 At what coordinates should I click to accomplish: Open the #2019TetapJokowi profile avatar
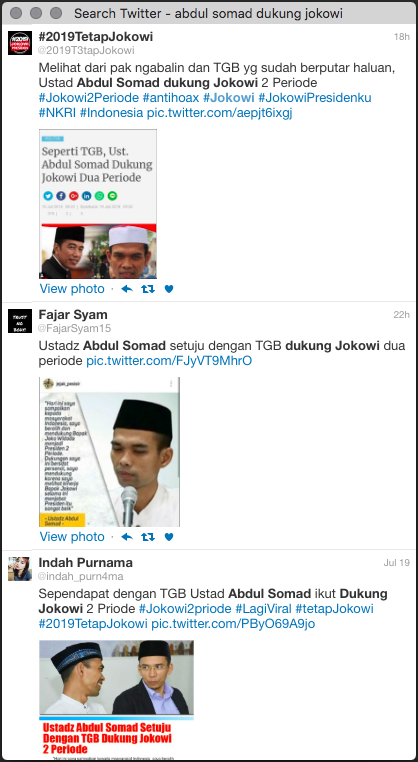[20, 43]
